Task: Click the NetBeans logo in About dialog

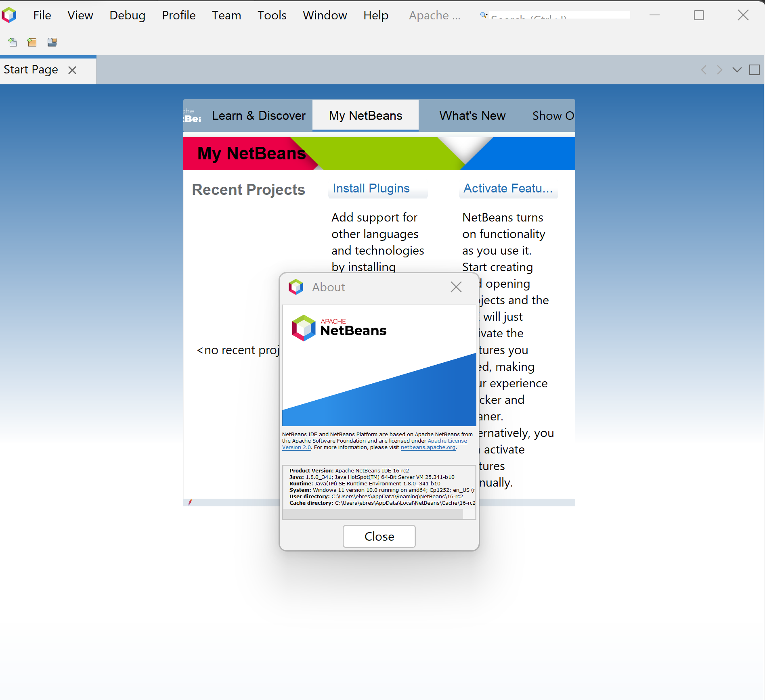Action: coord(339,328)
